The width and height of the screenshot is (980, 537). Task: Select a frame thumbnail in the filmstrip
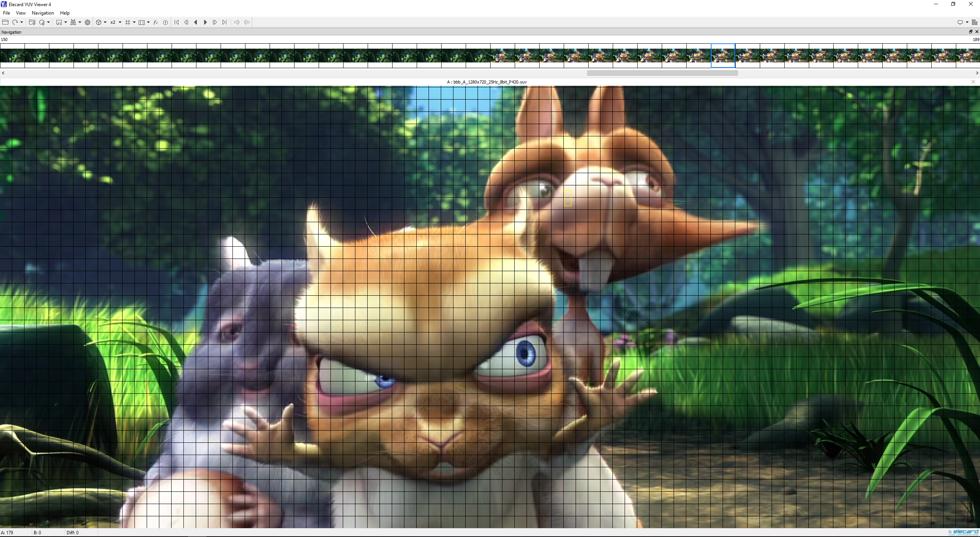point(723,56)
